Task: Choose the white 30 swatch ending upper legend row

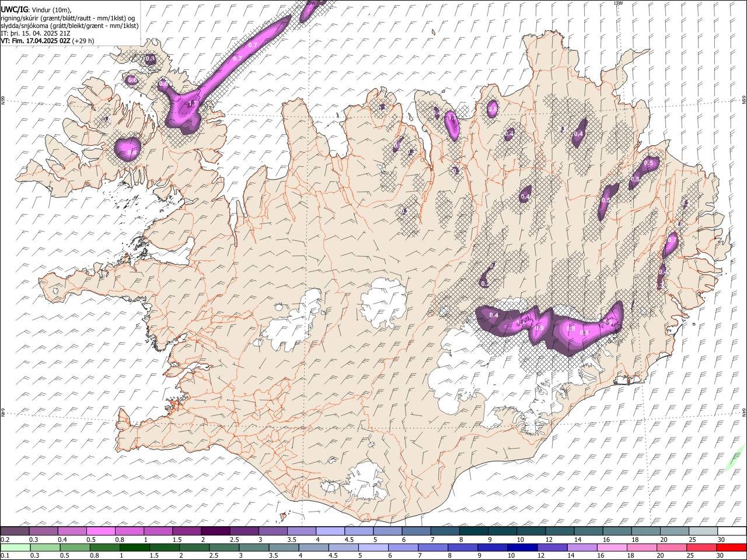Action: (x=732, y=531)
